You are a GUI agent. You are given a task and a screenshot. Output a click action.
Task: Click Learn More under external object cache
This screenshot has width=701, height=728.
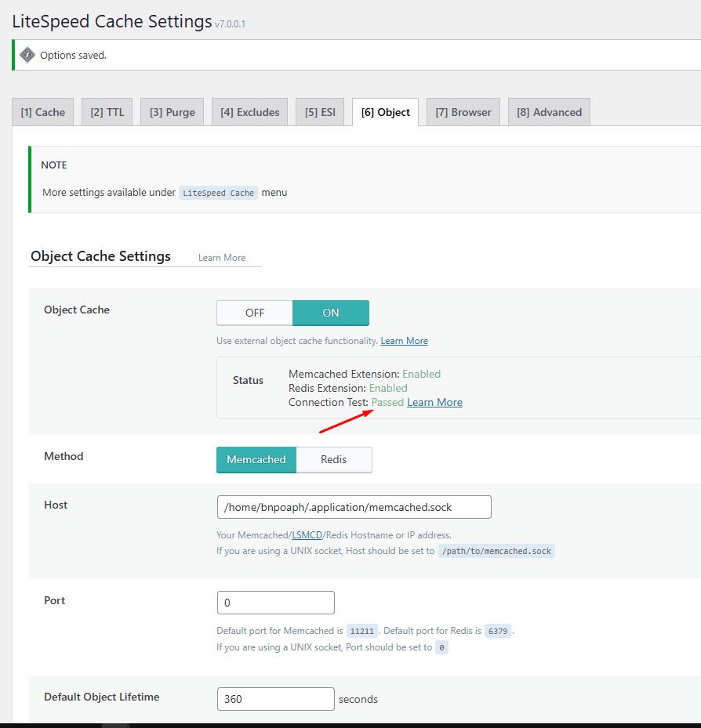pos(404,341)
